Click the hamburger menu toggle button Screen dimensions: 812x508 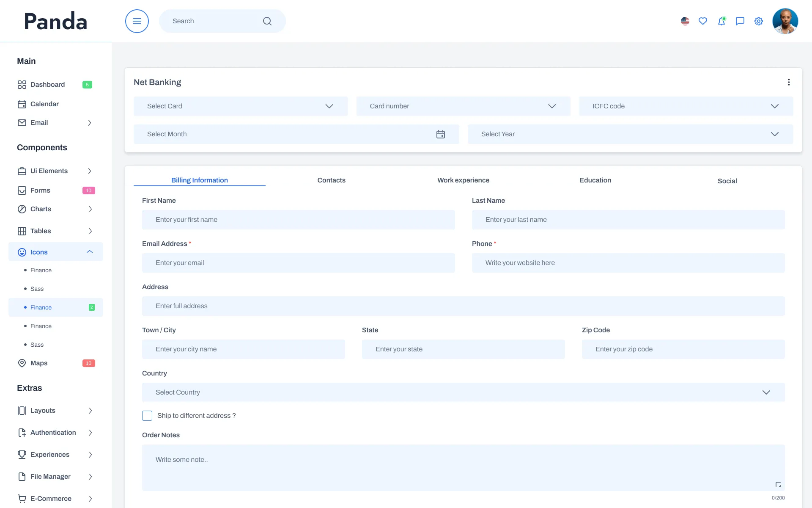point(137,21)
